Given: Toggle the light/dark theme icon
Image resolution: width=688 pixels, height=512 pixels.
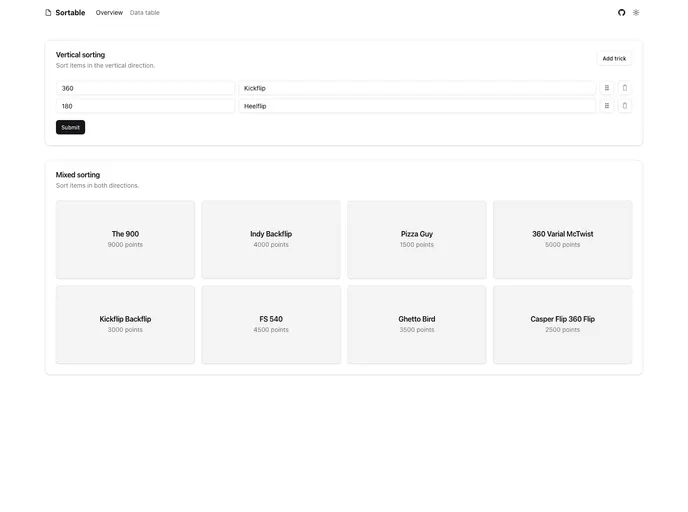Looking at the screenshot, I should (x=636, y=13).
